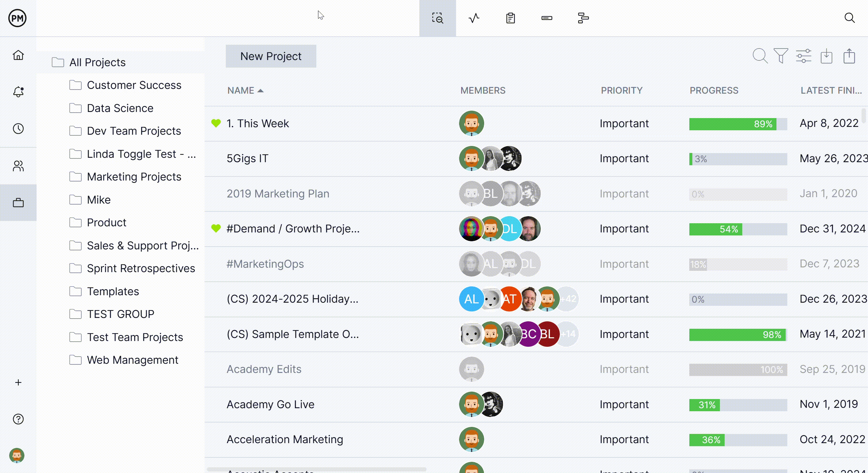The width and height of the screenshot is (868, 473).
Task: Open the #MarketingOps project
Action: click(265, 264)
